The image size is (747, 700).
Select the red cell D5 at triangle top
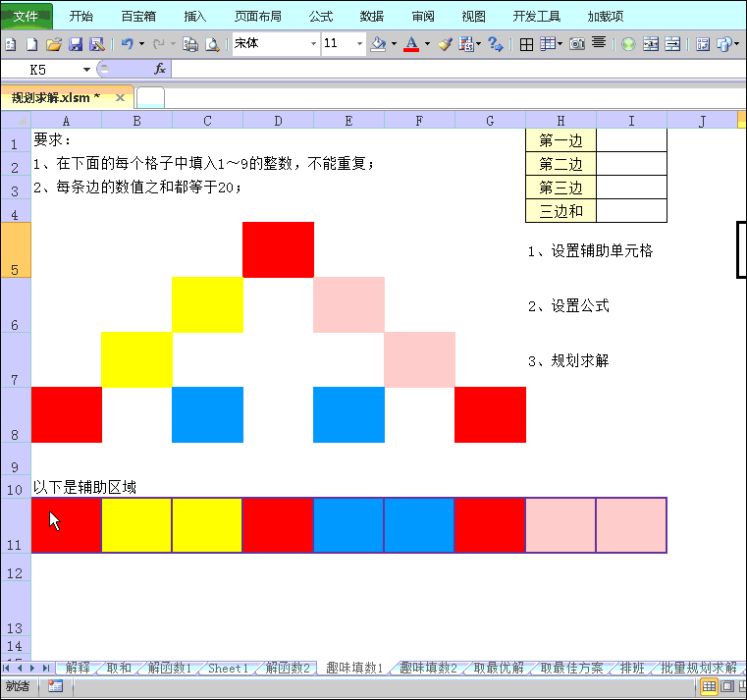[278, 249]
